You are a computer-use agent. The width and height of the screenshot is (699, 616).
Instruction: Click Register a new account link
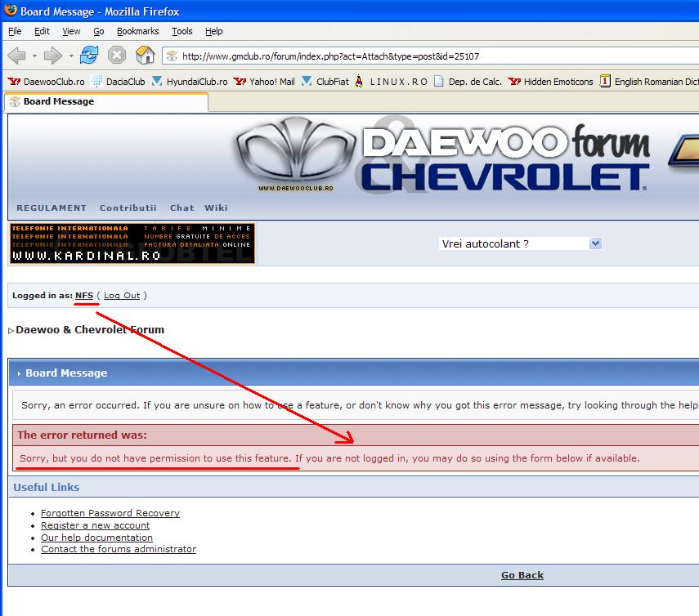tap(96, 525)
